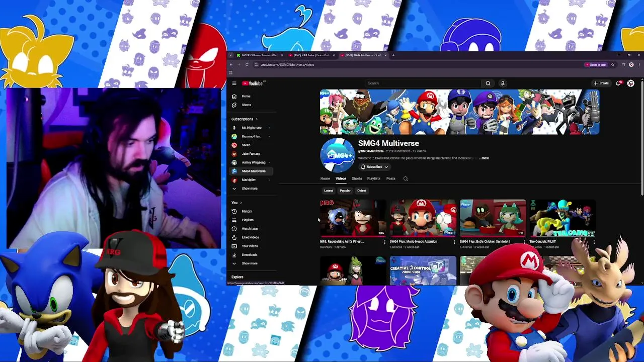Open the Creative Control music video thumbnail
644x362 pixels.
(423, 270)
